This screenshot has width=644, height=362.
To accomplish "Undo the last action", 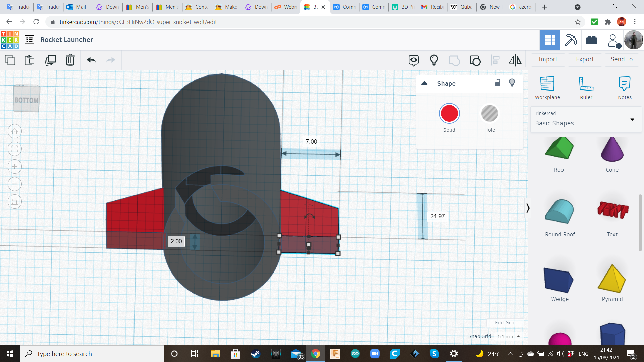I will click(91, 60).
